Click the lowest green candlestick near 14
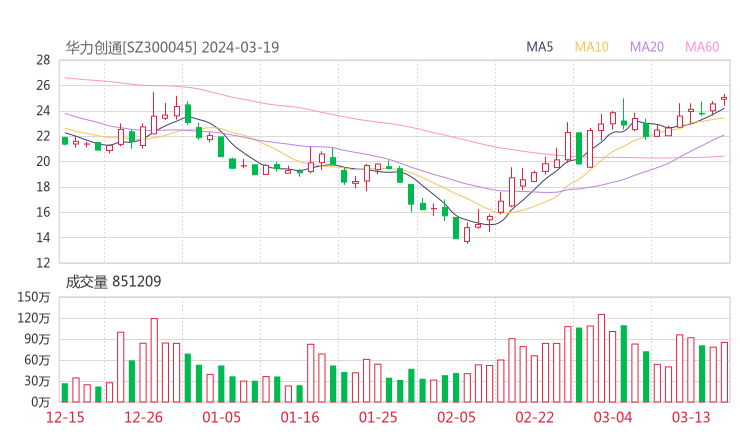Viewport: 740px width, 440px height. click(x=456, y=228)
